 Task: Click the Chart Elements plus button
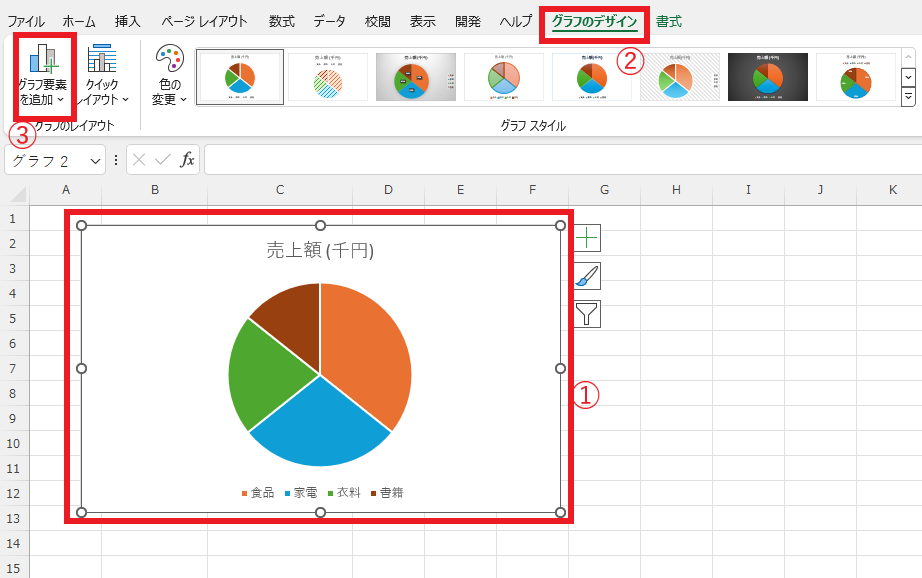(x=587, y=238)
